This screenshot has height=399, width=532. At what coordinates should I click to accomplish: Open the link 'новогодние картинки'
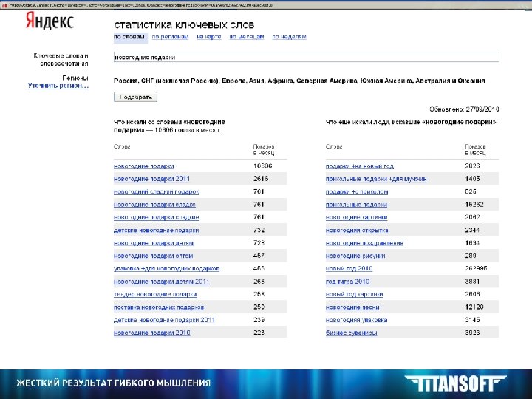(357, 217)
